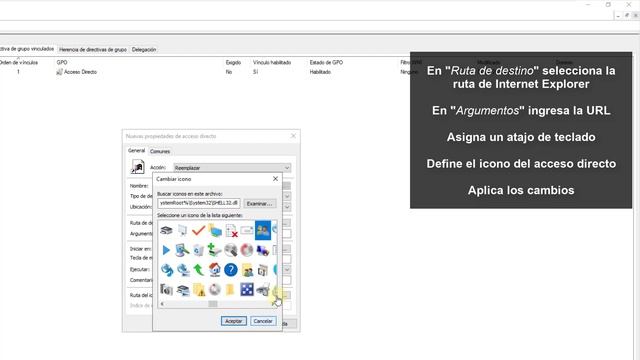Viewport: 640px width, 360px height.
Task: Click the Examinar button
Action: 260,203
